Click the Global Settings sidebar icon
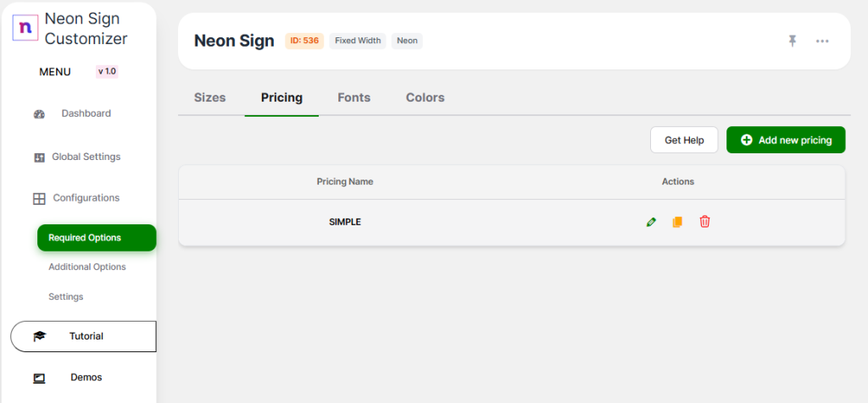The height and width of the screenshot is (403, 868). click(x=39, y=157)
